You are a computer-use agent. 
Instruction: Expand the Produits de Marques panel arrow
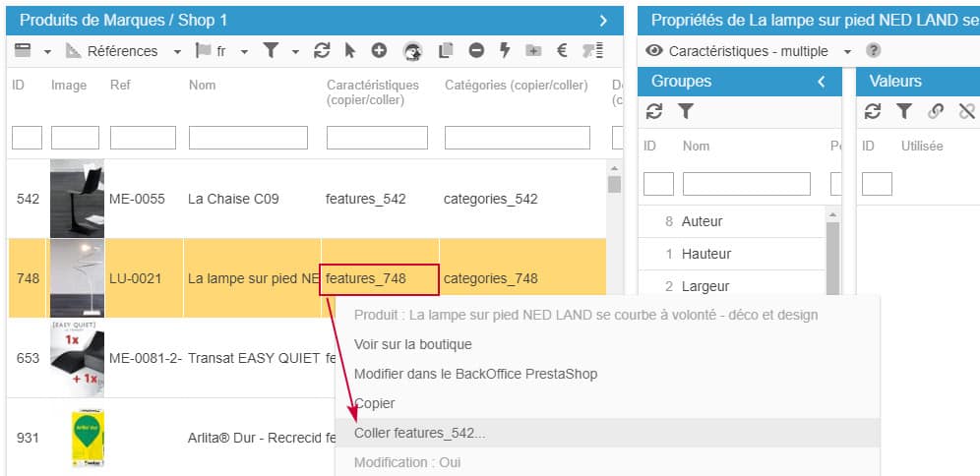point(603,21)
